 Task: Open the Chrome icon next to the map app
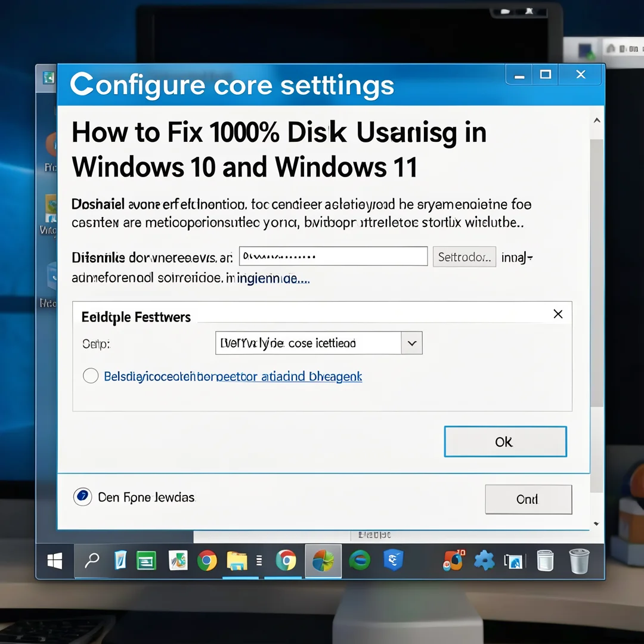click(207, 561)
